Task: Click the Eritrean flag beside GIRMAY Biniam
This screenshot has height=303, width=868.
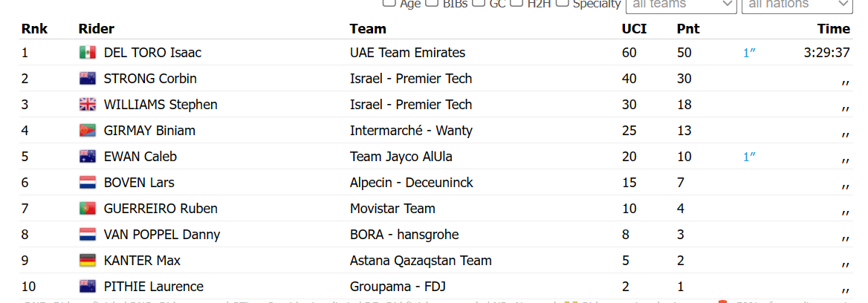Action: 88,131
